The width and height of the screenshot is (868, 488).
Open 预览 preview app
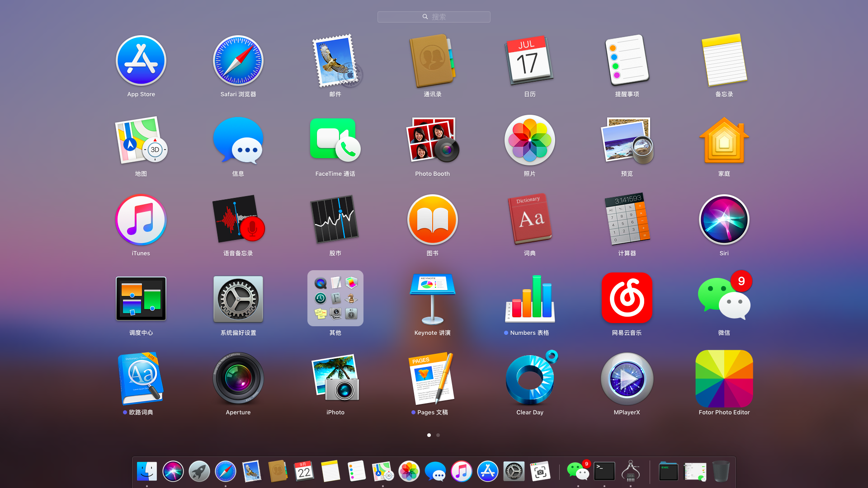coord(627,140)
